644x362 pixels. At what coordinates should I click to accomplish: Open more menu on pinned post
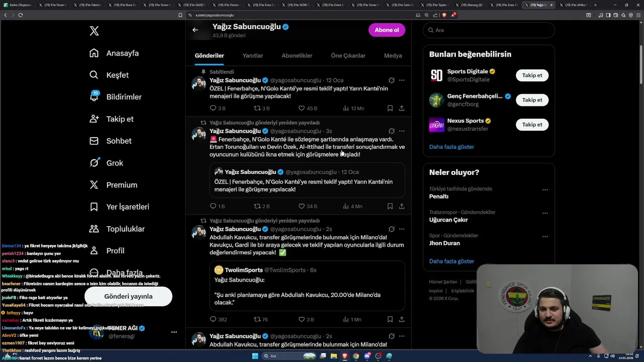(x=401, y=80)
